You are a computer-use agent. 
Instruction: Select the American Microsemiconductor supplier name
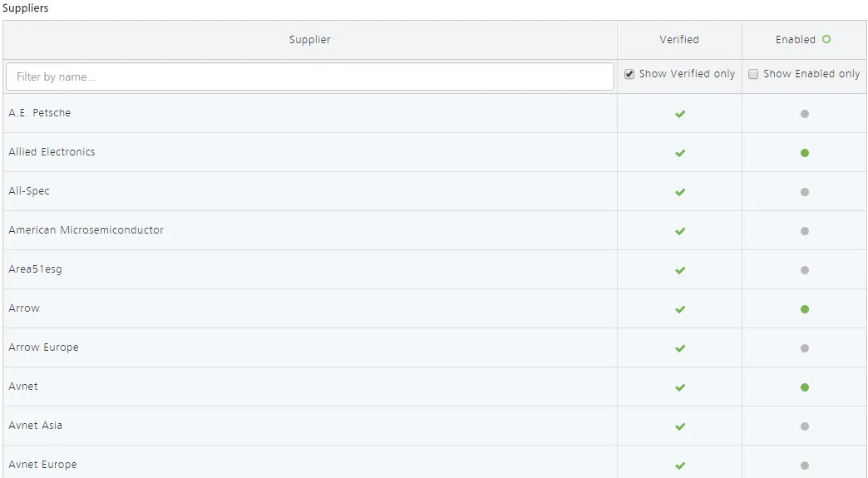click(86, 230)
